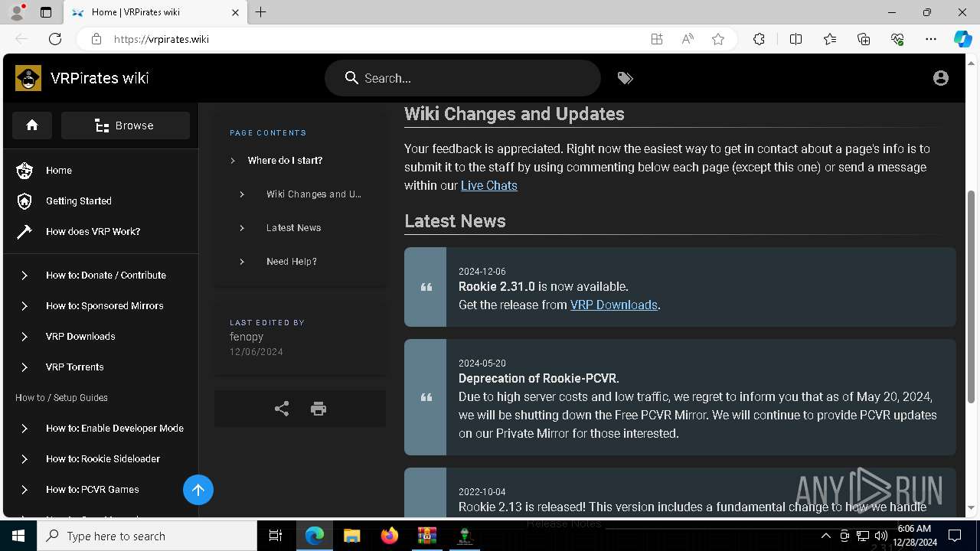980x551 pixels.
Task: Open How to: Rookie Sideloader
Action: pos(103,459)
